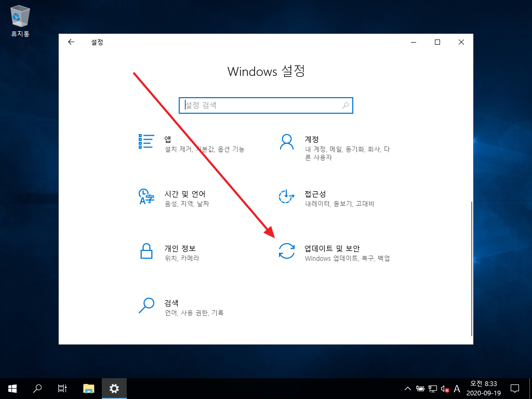The height and width of the screenshot is (399, 532).
Task: Click the text Windows 업데이트, 복구, 백업
Action: click(347, 259)
